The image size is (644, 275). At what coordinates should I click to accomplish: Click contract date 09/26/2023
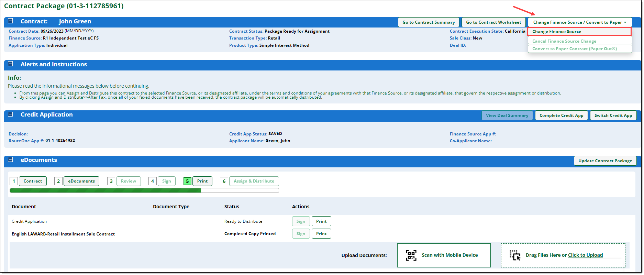pyautogui.click(x=52, y=31)
